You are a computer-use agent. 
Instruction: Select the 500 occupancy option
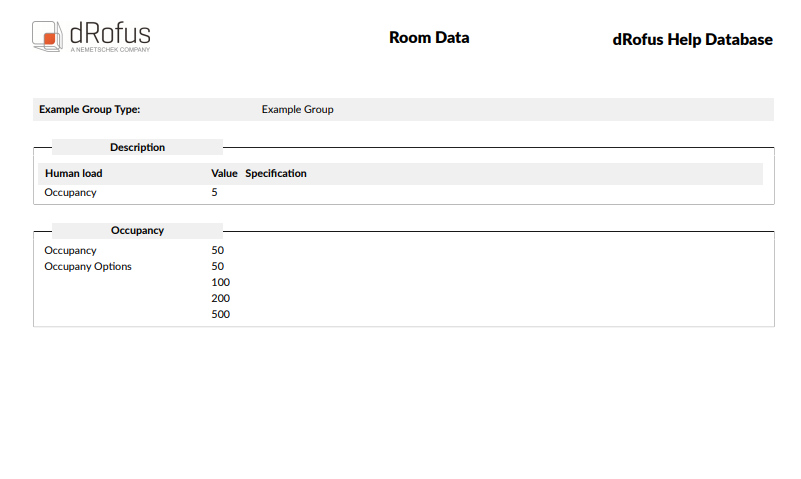click(221, 314)
